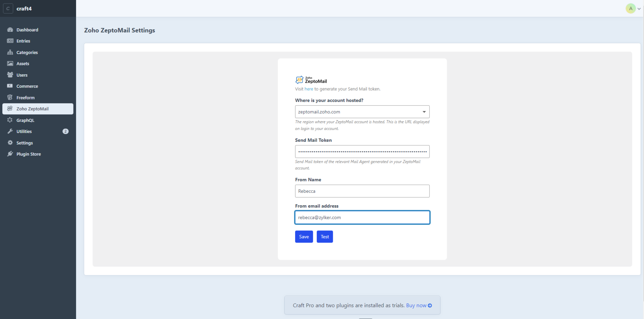The height and width of the screenshot is (319, 644).
Task: Click the Settings gear icon
Action: pyautogui.click(x=10, y=143)
